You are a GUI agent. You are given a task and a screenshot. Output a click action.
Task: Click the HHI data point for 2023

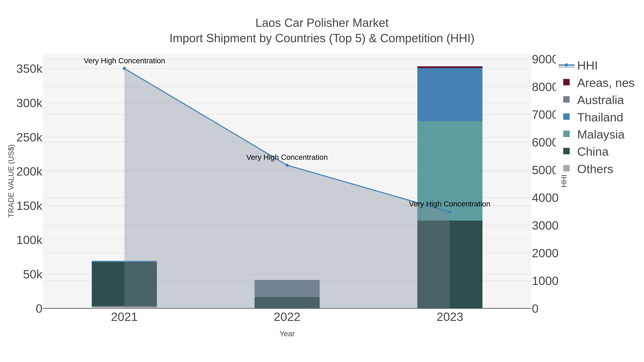coord(450,212)
